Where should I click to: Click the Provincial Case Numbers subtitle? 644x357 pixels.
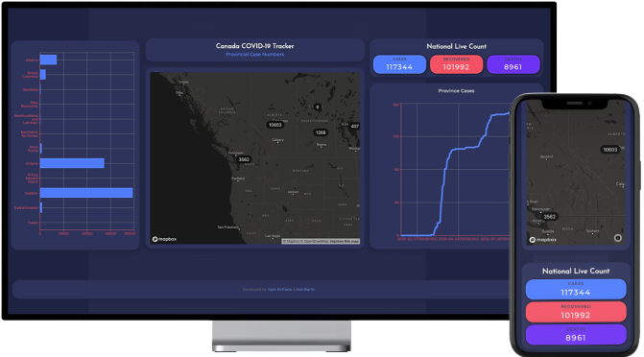coord(254,55)
